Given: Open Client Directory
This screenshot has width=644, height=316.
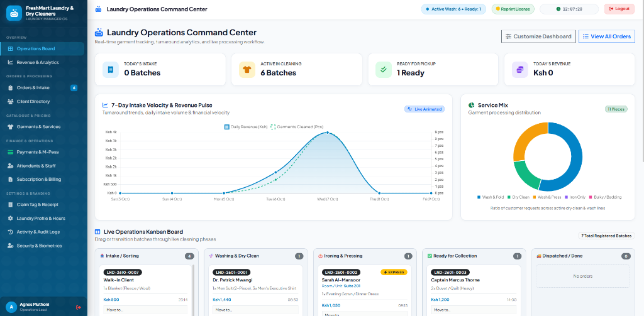Looking at the screenshot, I should 42,101.
